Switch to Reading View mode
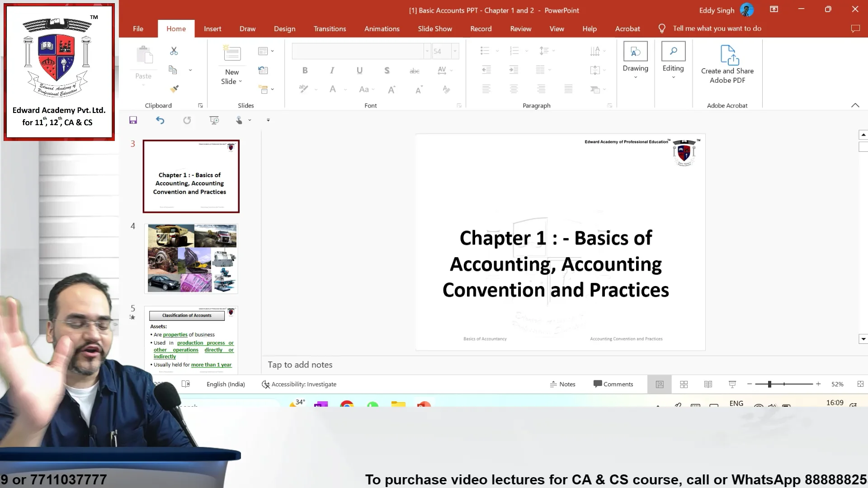The image size is (868, 488). [x=708, y=384]
